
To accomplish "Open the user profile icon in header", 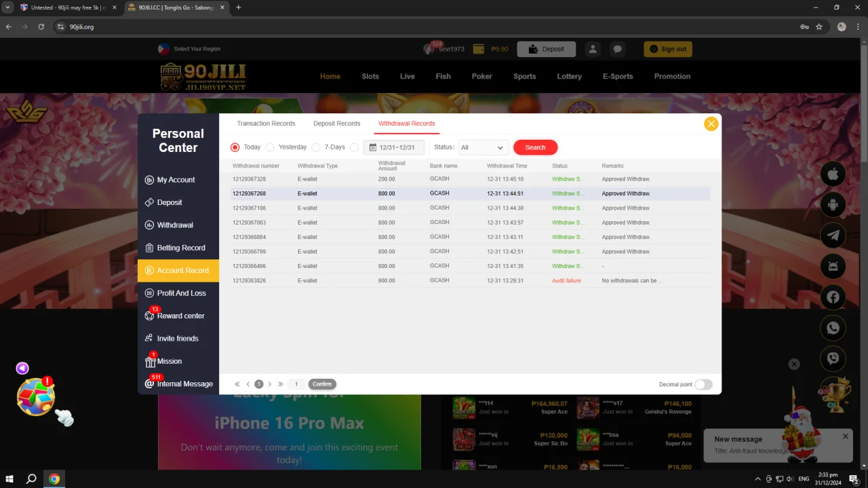I will (593, 49).
